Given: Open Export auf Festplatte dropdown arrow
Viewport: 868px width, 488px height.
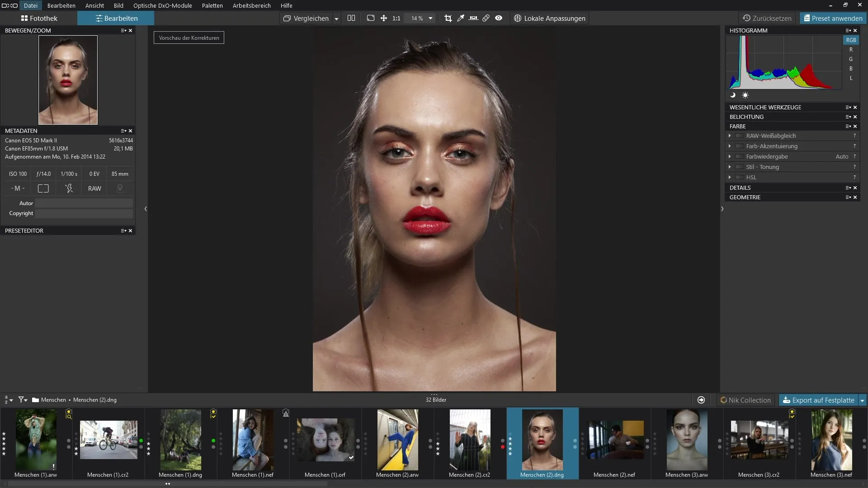Looking at the screenshot, I should (x=862, y=400).
